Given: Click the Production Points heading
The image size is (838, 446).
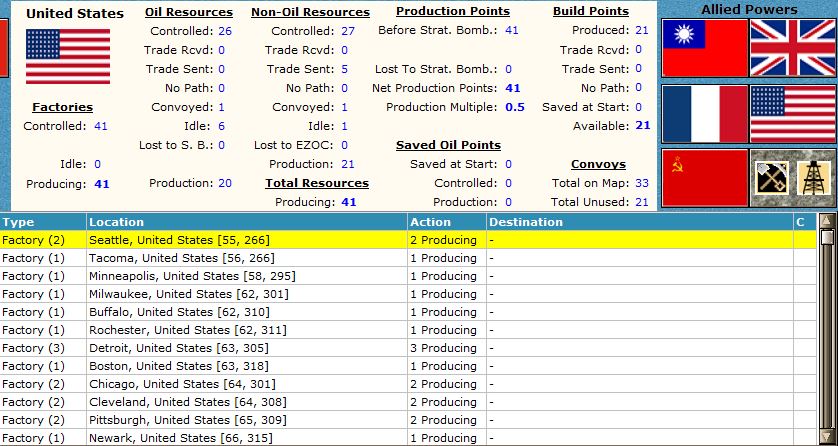Looking at the screenshot, I should pyautogui.click(x=453, y=11).
